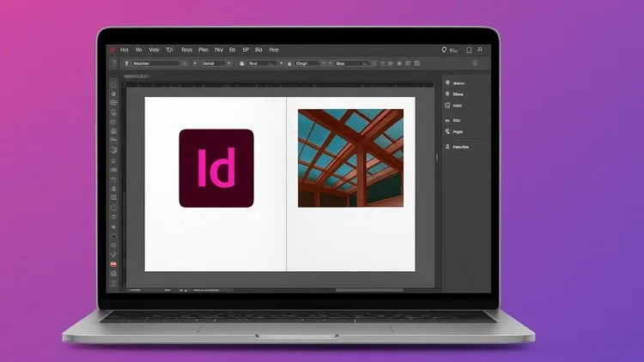Open the second panel entry, 'Sllows'

point(454,94)
